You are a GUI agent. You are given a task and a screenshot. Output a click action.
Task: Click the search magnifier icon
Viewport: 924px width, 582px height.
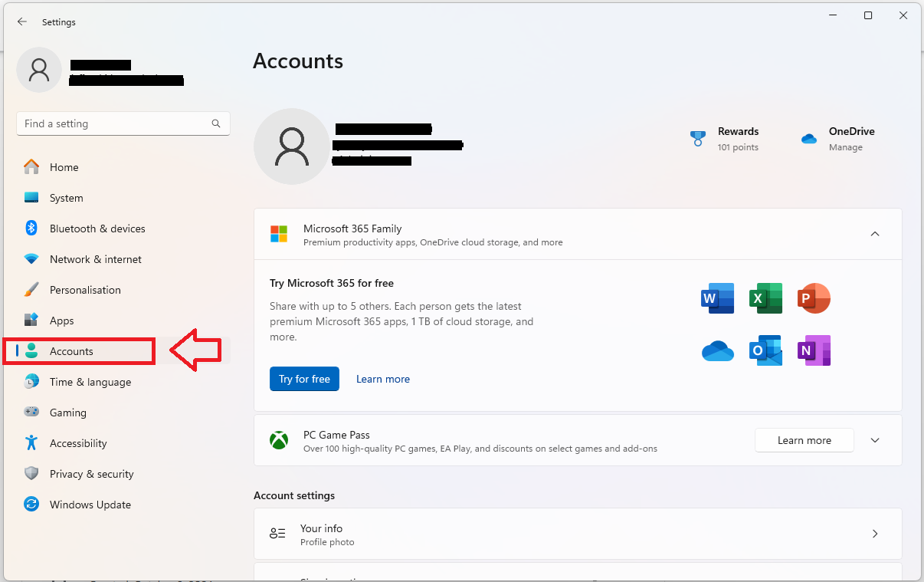(217, 123)
